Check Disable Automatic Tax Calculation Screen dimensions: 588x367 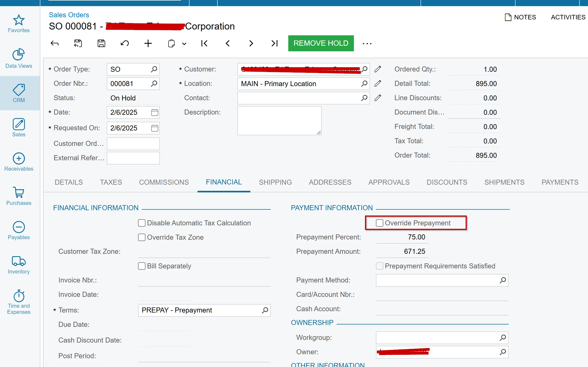coord(142,223)
